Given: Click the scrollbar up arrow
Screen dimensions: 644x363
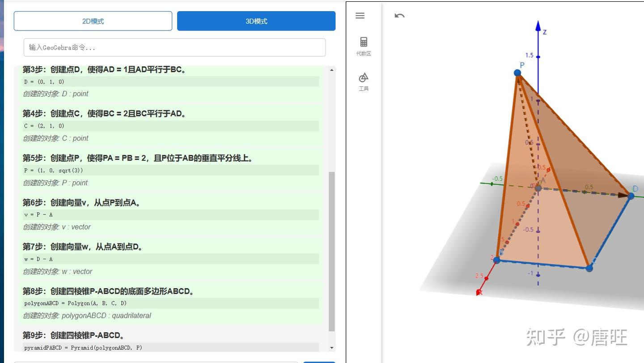Looking at the screenshot, I should 331,70.
